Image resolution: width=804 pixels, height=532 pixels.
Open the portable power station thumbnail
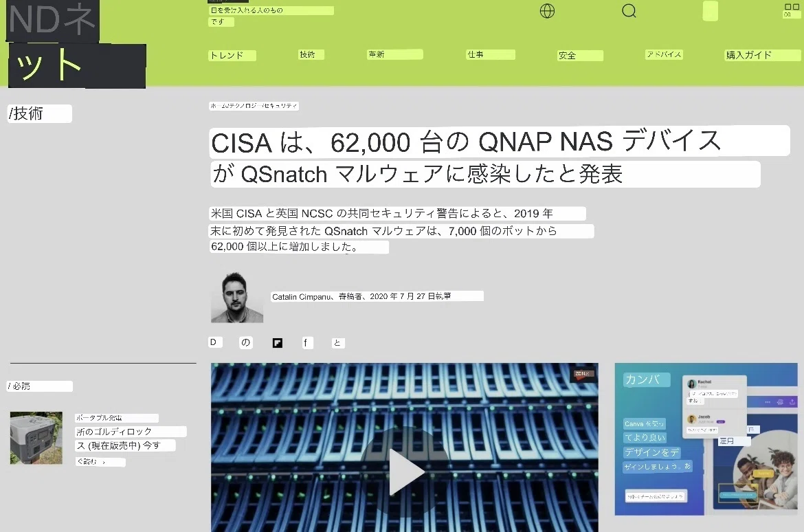36,438
